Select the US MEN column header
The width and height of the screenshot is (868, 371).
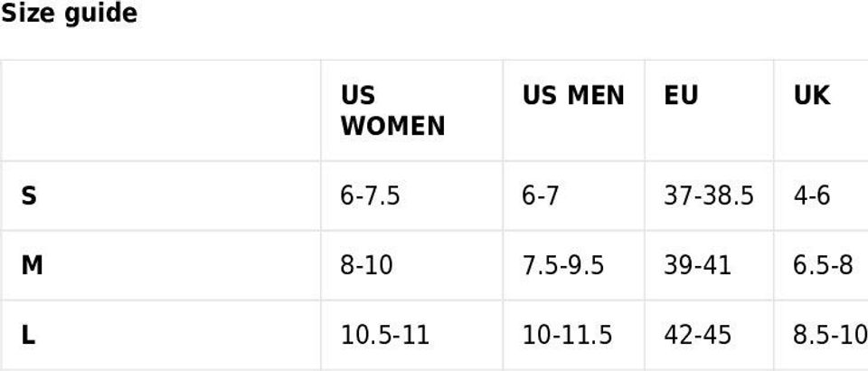[573, 96]
